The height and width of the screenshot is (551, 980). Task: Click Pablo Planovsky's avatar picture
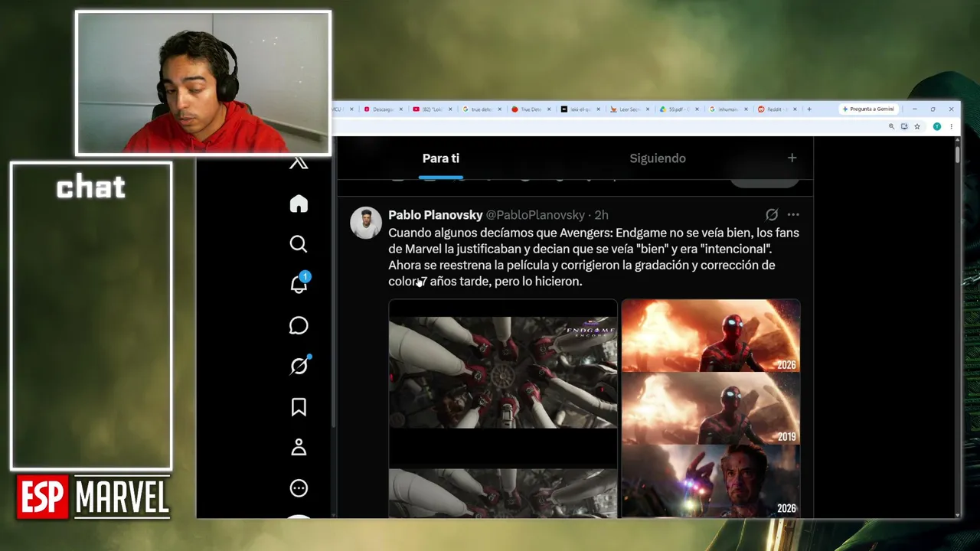click(366, 223)
